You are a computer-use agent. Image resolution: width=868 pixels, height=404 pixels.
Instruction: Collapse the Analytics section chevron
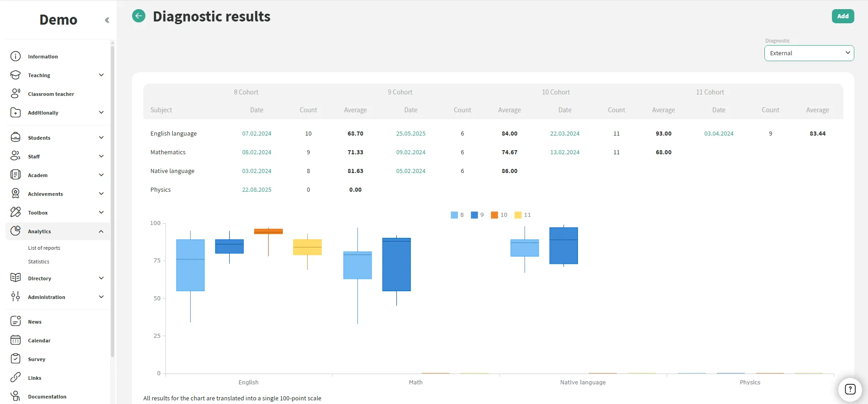[101, 231]
